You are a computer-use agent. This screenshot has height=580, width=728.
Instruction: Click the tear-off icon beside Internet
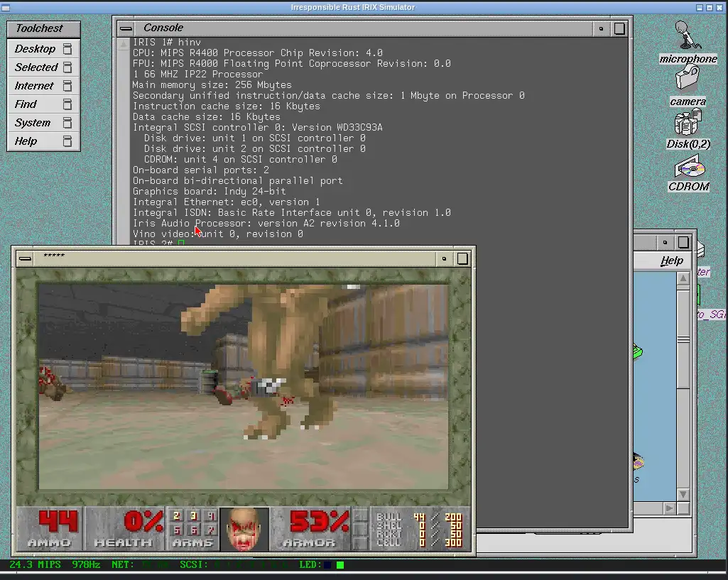point(67,86)
